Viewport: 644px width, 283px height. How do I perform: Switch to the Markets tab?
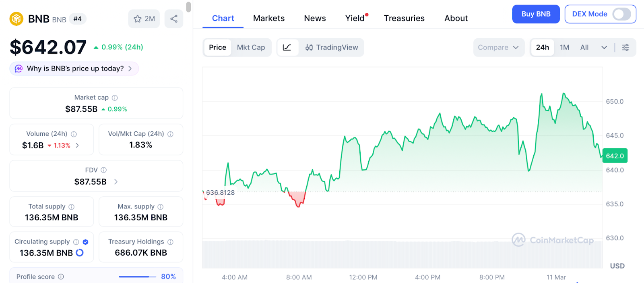[x=268, y=18]
